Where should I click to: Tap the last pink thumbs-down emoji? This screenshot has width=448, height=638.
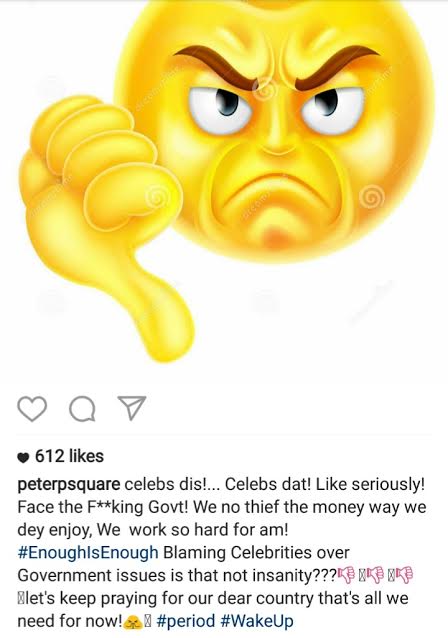point(405,575)
